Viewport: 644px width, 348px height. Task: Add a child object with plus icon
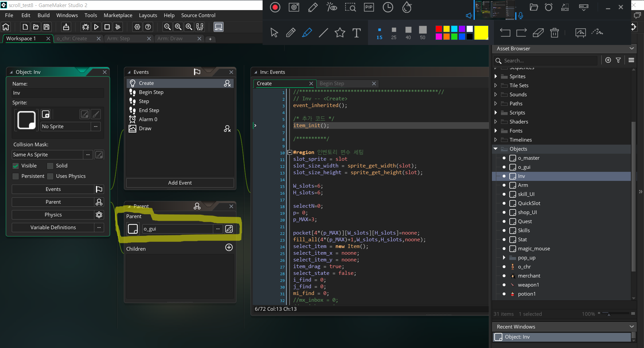pyautogui.click(x=229, y=248)
